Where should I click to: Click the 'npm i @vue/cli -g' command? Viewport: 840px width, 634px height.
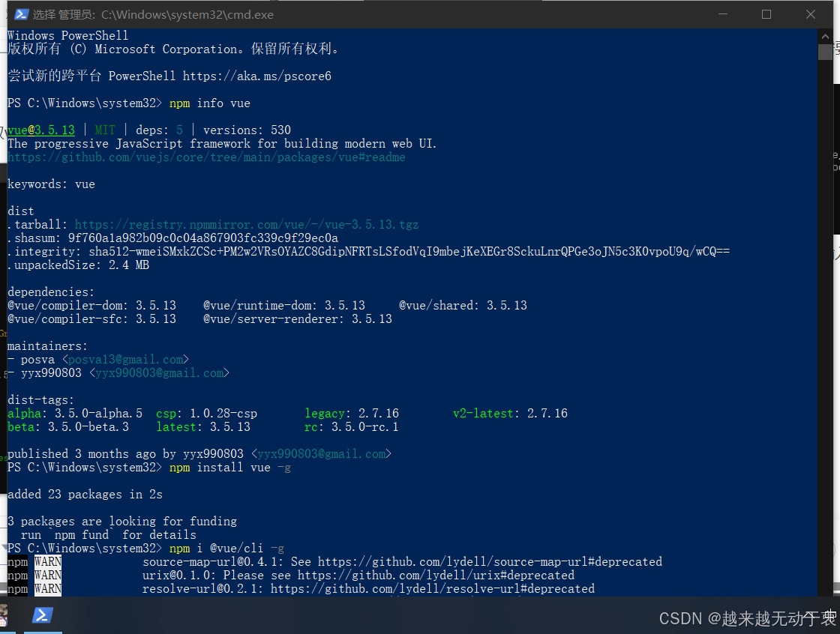[226, 549]
